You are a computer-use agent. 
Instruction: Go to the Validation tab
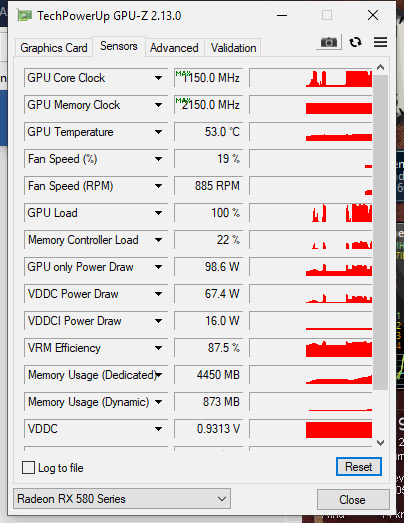(234, 48)
